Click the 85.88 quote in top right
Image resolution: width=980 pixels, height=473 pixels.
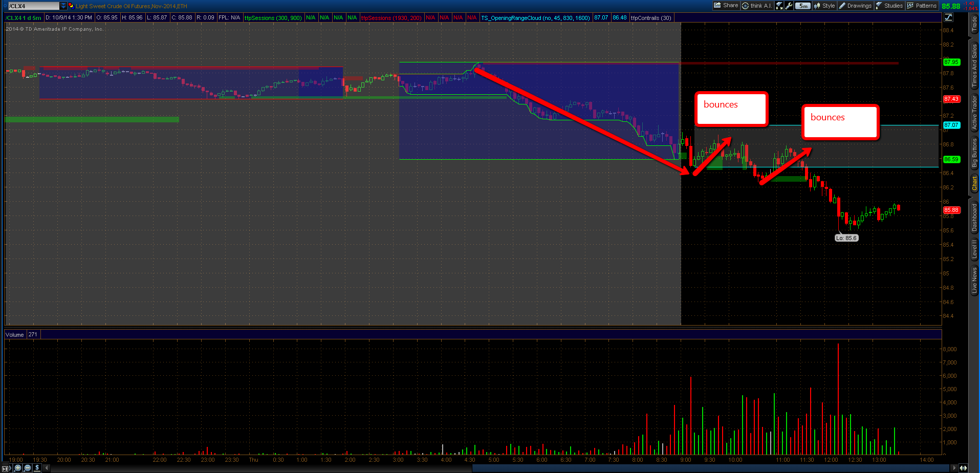[x=951, y=6]
